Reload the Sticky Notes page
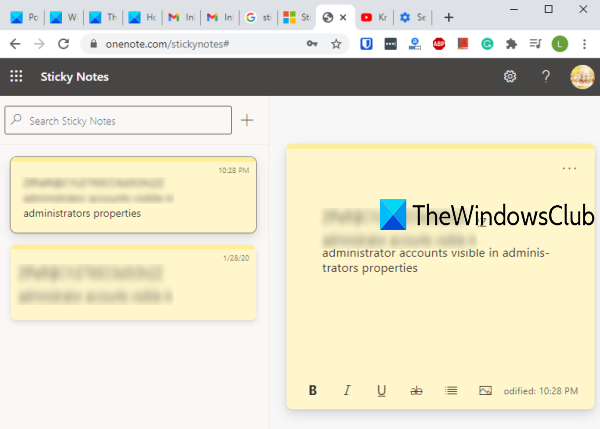This screenshot has width=600, height=429. point(64,44)
